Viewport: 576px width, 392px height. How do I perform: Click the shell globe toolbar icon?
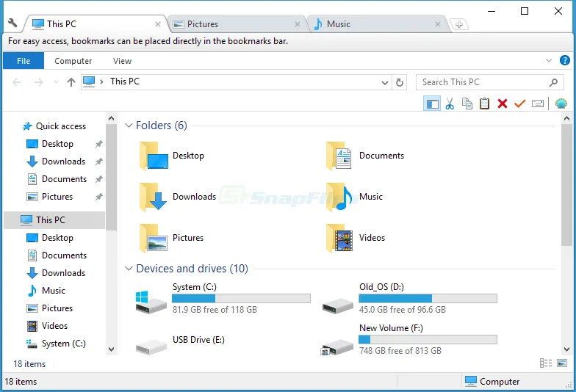pos(561,104)
